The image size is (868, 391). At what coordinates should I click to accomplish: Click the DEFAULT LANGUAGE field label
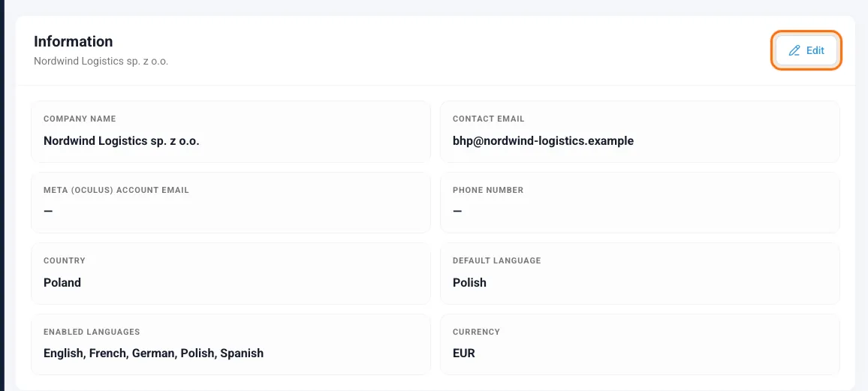click(x=496, y=260)
